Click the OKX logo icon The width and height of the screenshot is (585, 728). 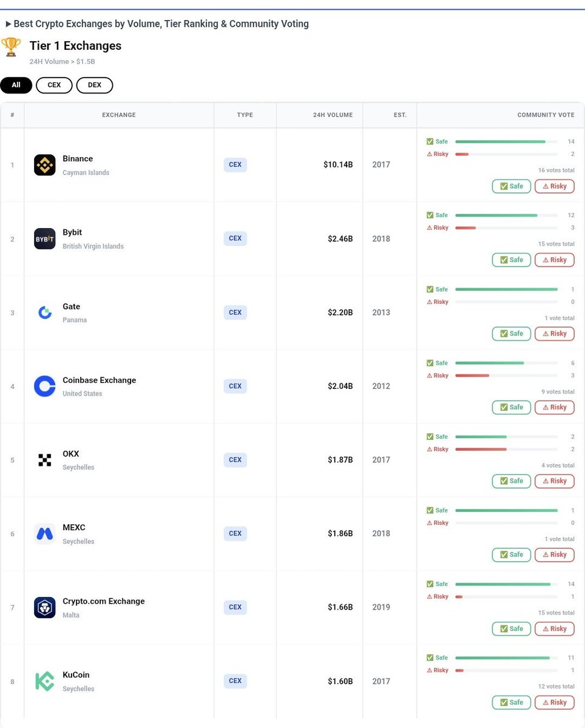pos(45,460)
